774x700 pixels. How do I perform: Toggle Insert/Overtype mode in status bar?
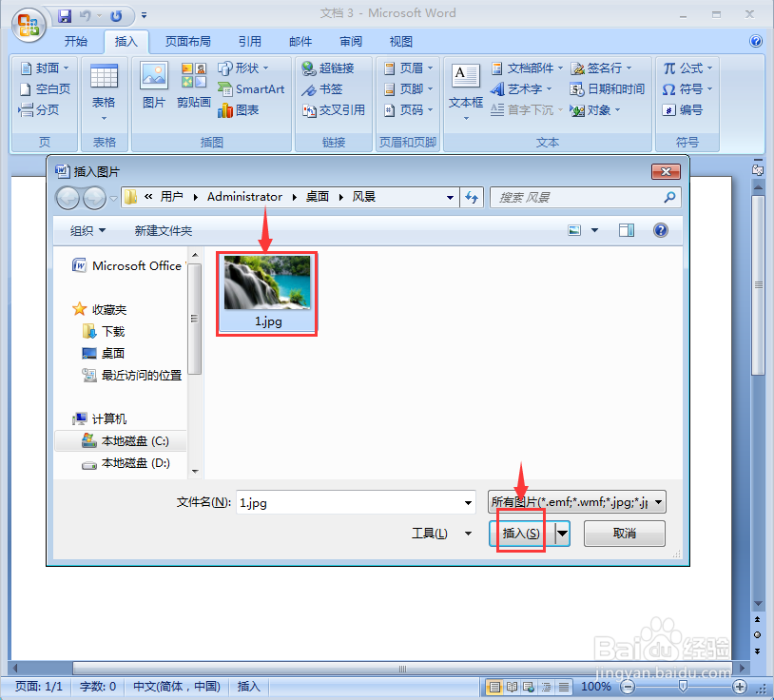248,686
